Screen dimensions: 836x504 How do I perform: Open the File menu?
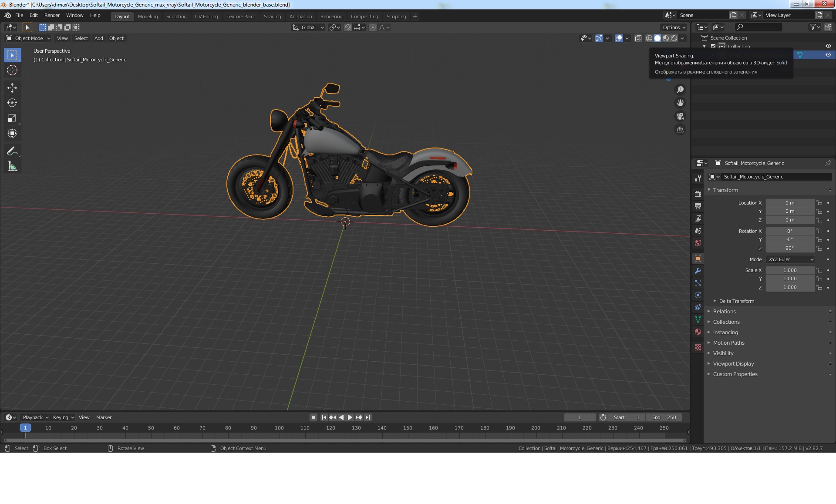[x=19, y=15]
